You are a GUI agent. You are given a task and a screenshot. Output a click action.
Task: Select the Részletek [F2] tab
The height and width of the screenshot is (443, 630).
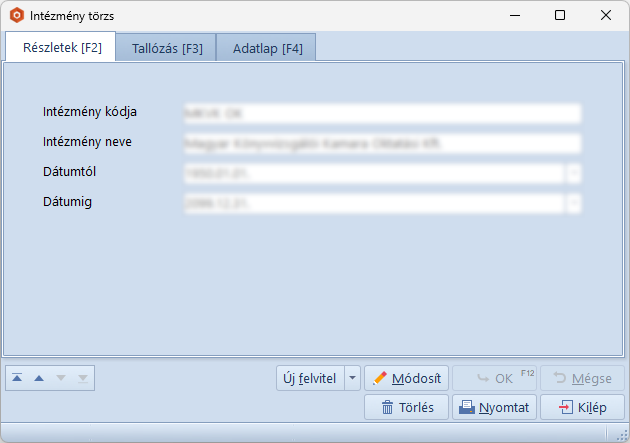pos(62,47)
